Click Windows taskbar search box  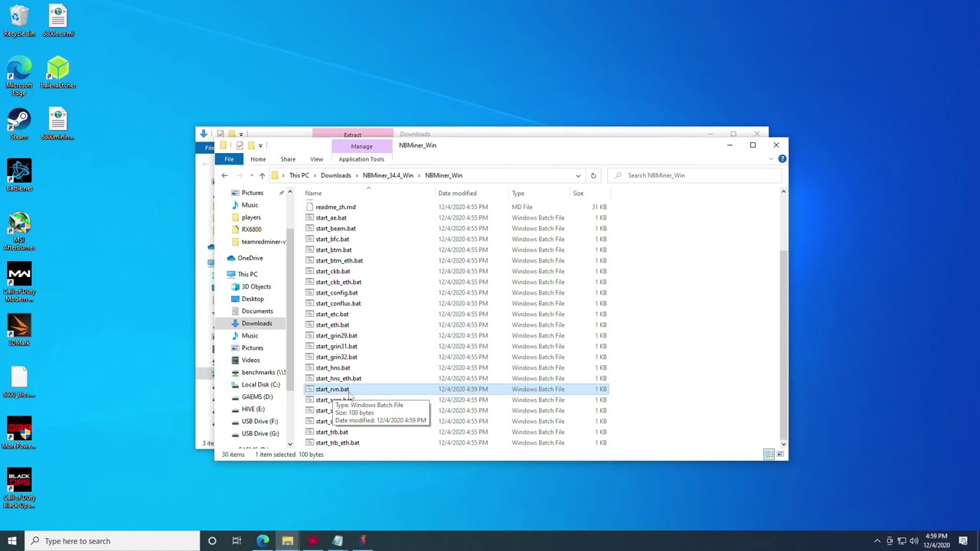(x=113, y=541)
